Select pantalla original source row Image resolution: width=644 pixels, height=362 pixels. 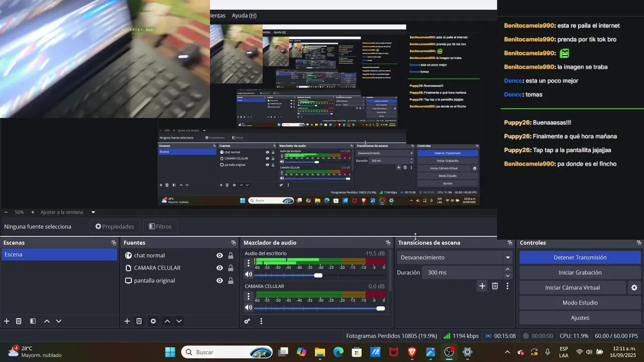pos(179,281)
